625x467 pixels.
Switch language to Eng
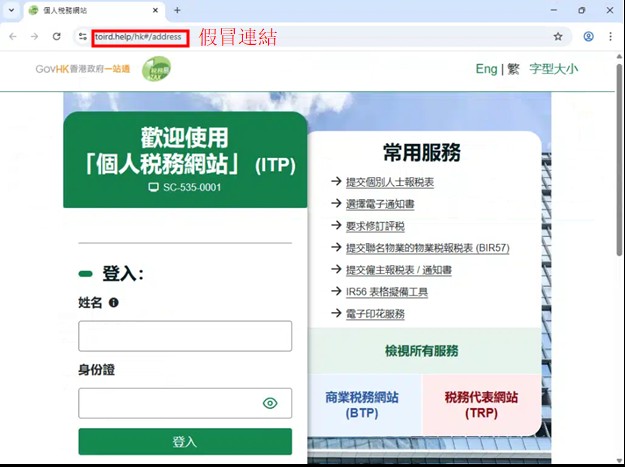[x=486, y=69]
